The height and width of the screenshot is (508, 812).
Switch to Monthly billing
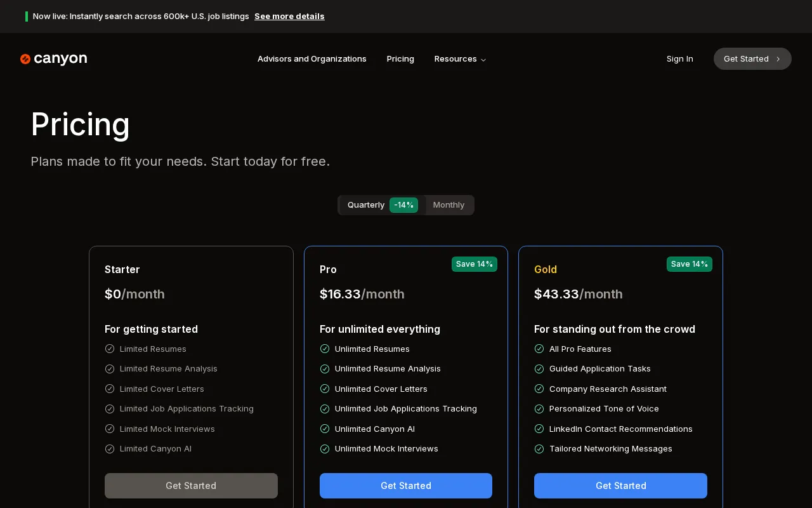449,205
